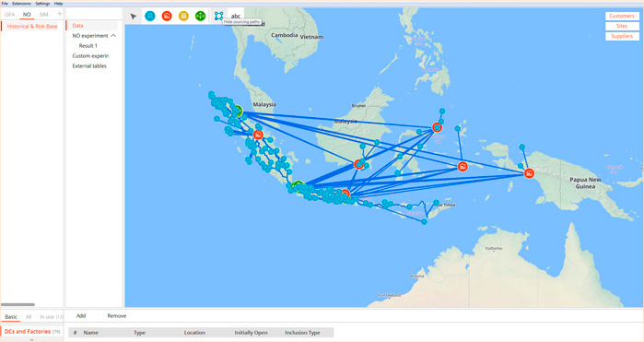The width and height of the screenshot is (644, 342).
Task: Click the red DC/factory icon in toolbar
Action: click(x=167, y=16)
